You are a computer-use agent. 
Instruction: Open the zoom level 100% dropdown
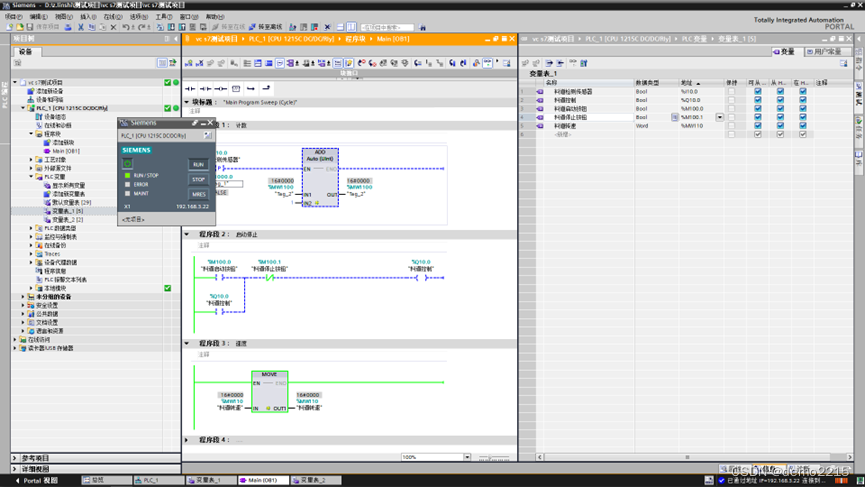click(x=467, y=457)
